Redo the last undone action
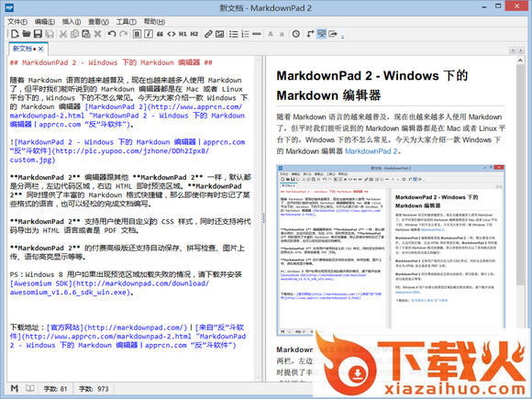Screen dimensions: 532x399 pyautogui.click(x=124, y=34)
